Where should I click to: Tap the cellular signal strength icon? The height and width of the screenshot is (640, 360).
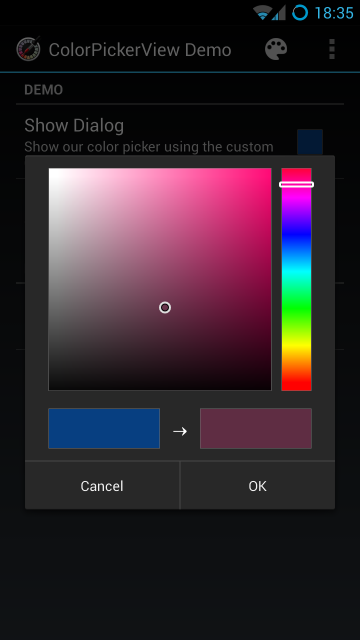pyautogui.click(x=279, y=13)
